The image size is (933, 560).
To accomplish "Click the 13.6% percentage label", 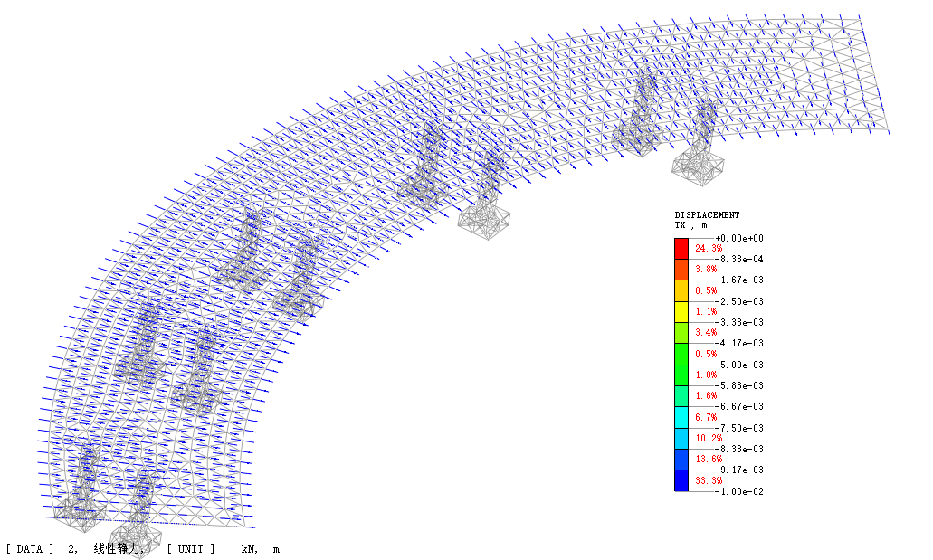I will point(708,460).
